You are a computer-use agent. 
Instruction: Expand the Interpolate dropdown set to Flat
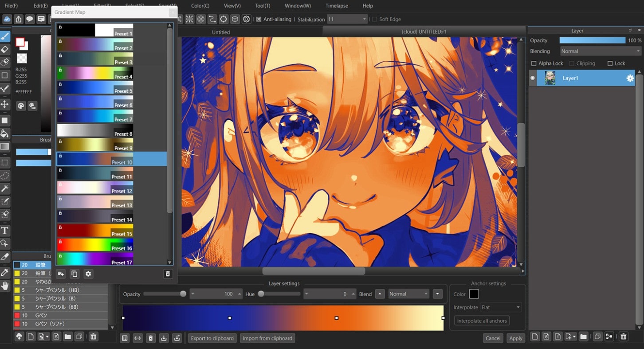click(x=501, y=307)
